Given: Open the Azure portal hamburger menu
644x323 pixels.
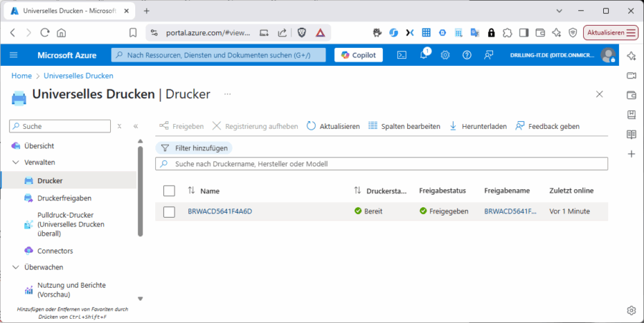Looking at the screenshot, I should (14, 55).
